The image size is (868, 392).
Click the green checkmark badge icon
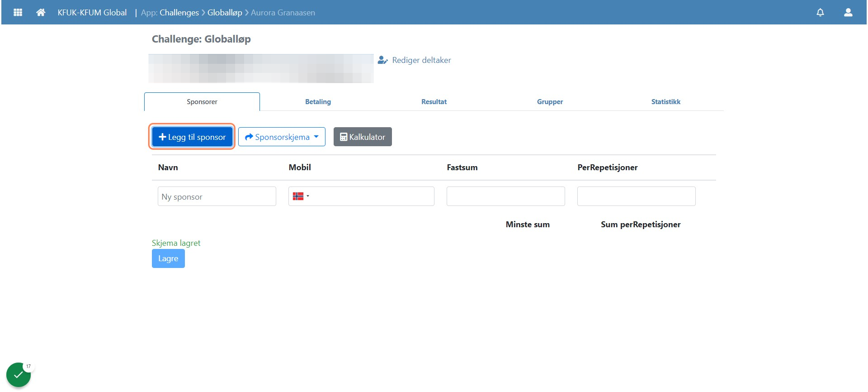click(18, 375)
